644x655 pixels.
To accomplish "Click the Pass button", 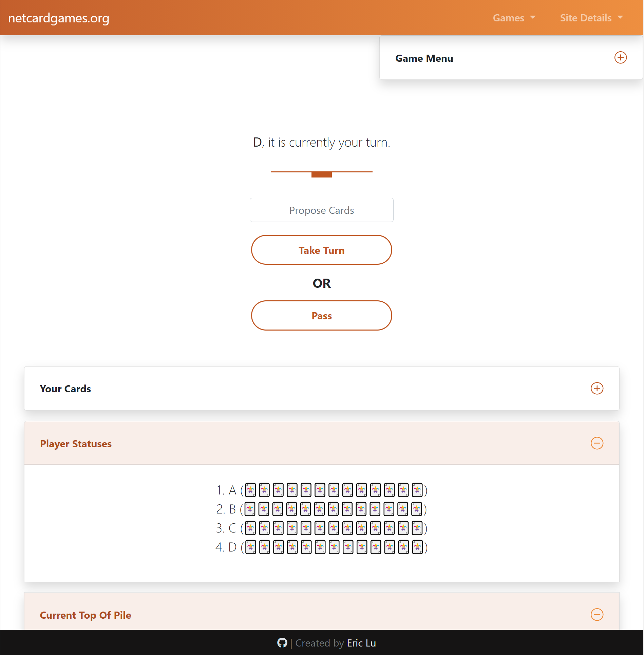I will click(x=321, y=315).
